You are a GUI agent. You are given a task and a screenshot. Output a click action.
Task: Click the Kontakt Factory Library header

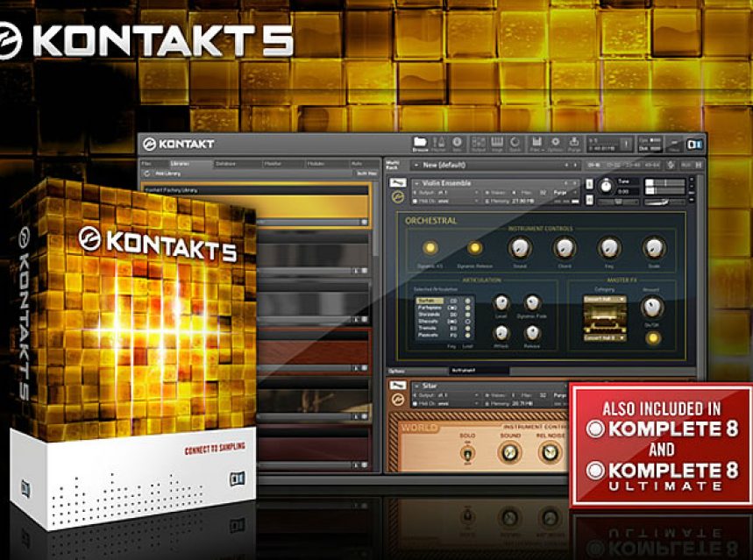pyautogui.click(x=256, y=190)
